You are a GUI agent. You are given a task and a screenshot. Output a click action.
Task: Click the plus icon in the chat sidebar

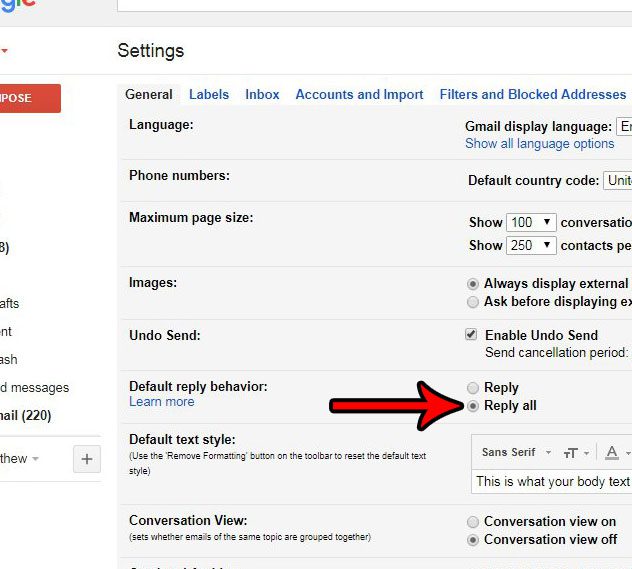click(x=87, y=459)
